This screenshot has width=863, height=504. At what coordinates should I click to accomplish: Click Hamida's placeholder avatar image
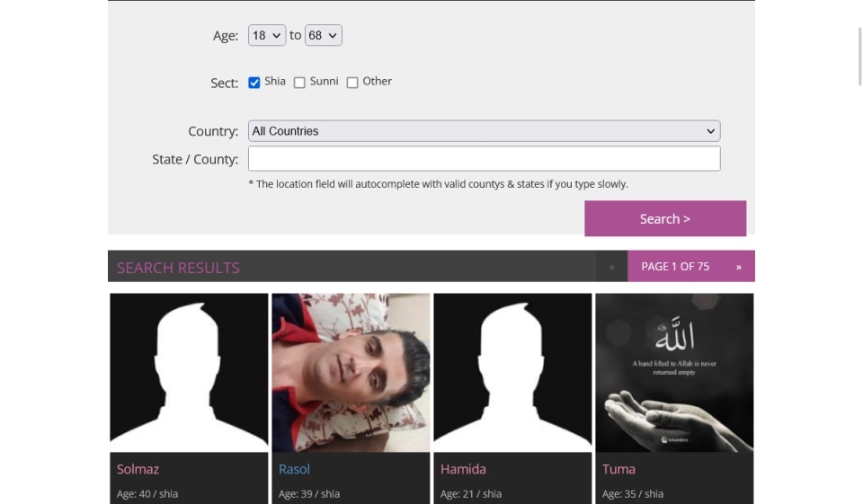512,372
